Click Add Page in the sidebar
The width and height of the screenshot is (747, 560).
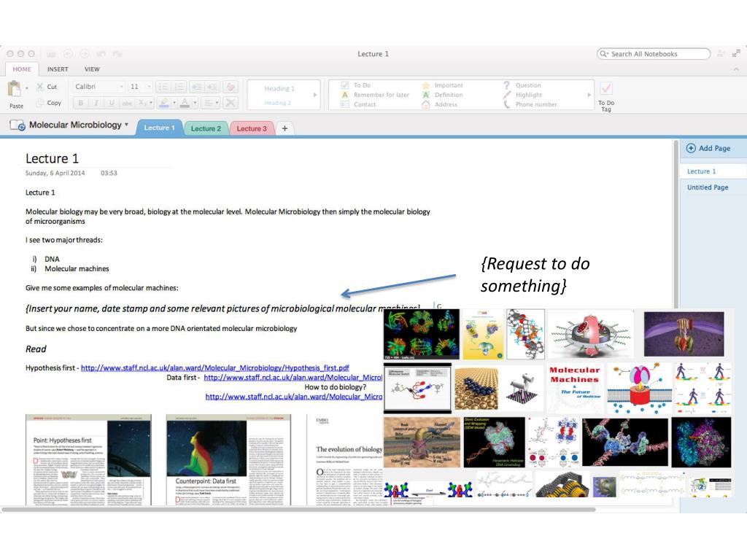click(708, 148)
